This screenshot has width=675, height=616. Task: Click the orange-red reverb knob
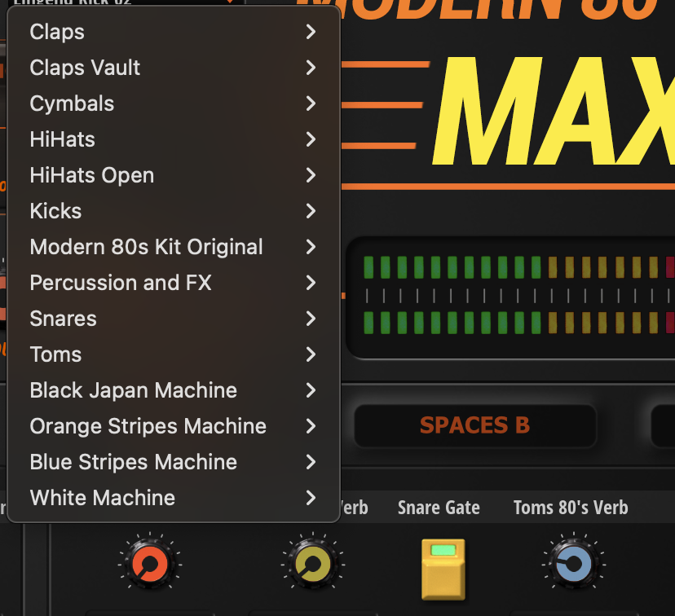(x=150, y=563)
